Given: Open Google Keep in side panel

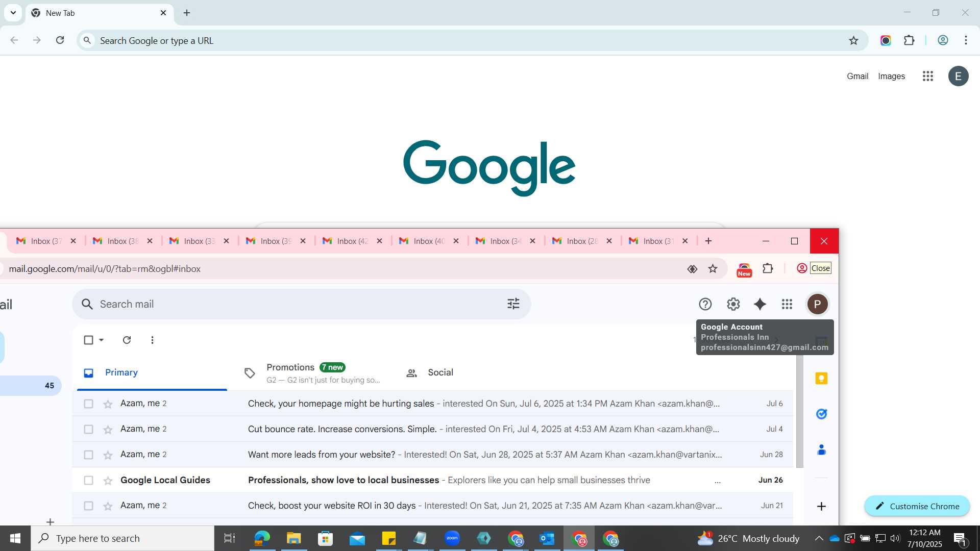Looking at the screenshot, I should [x=821, y=378].
